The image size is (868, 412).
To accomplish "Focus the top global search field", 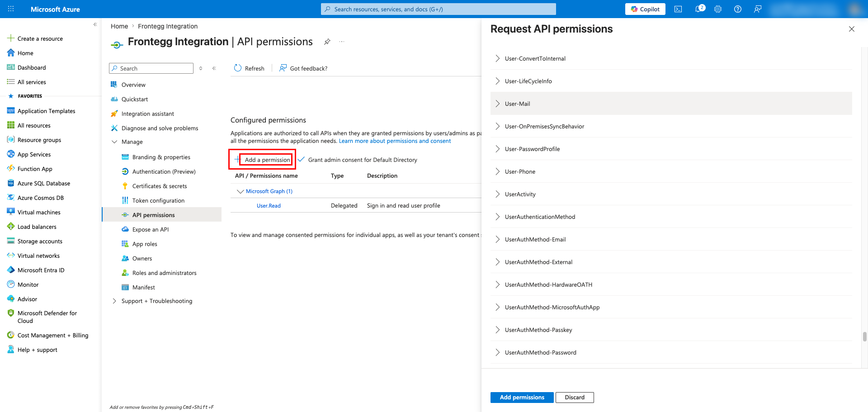I will click(x=439, y=9).
